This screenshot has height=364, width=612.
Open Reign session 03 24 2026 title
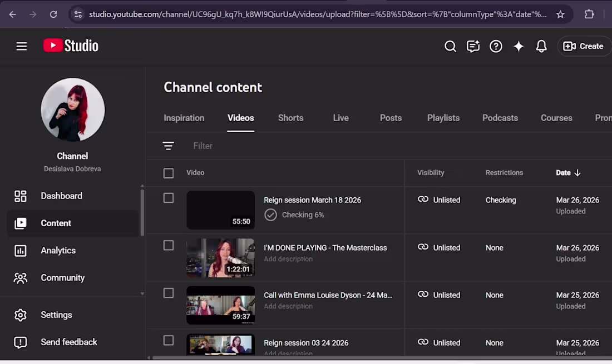tap(306, 343)
